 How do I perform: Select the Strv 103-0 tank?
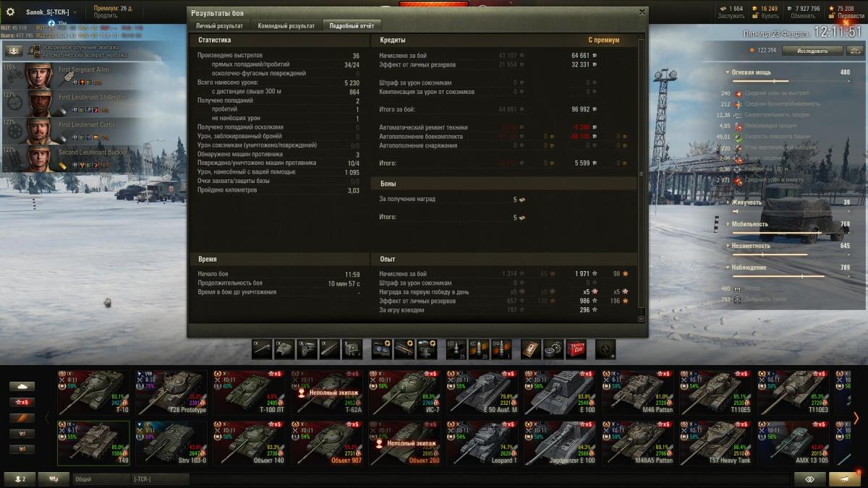point(171,443)
